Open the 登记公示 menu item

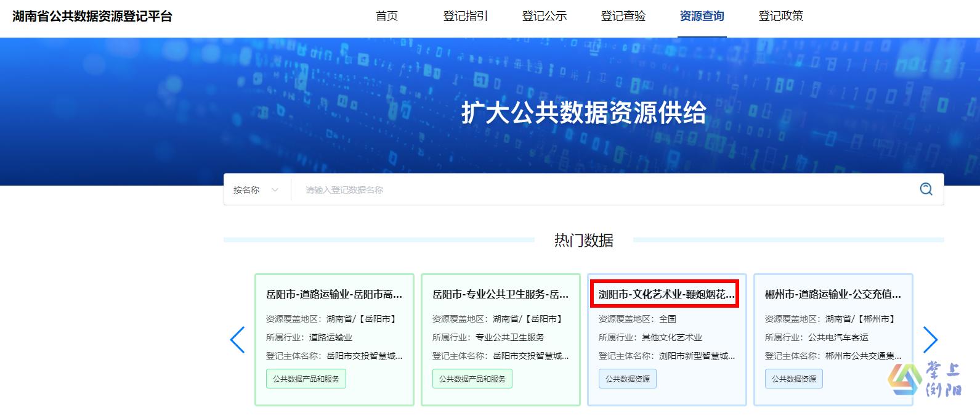[544, 16]
